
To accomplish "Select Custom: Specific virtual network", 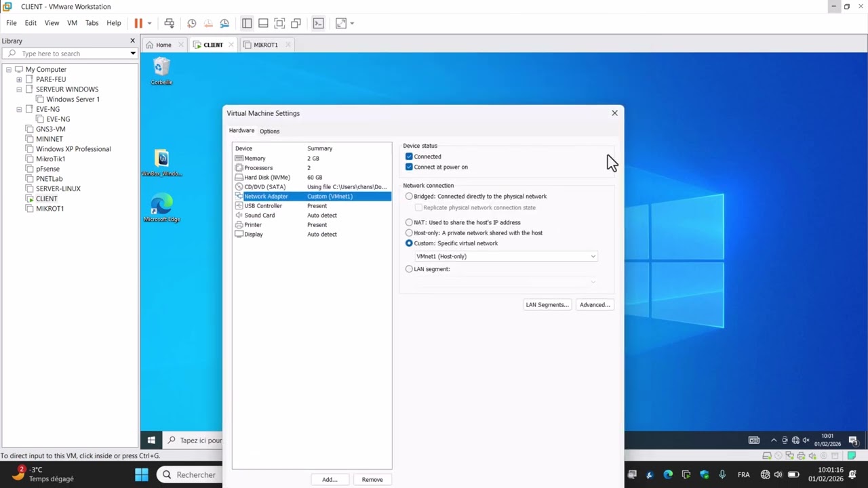I will [409, 243].
